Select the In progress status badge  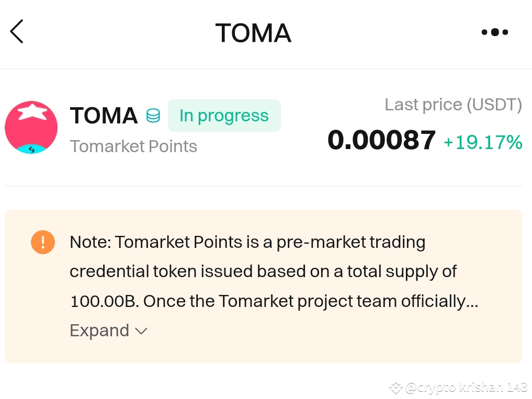(224, 116)
